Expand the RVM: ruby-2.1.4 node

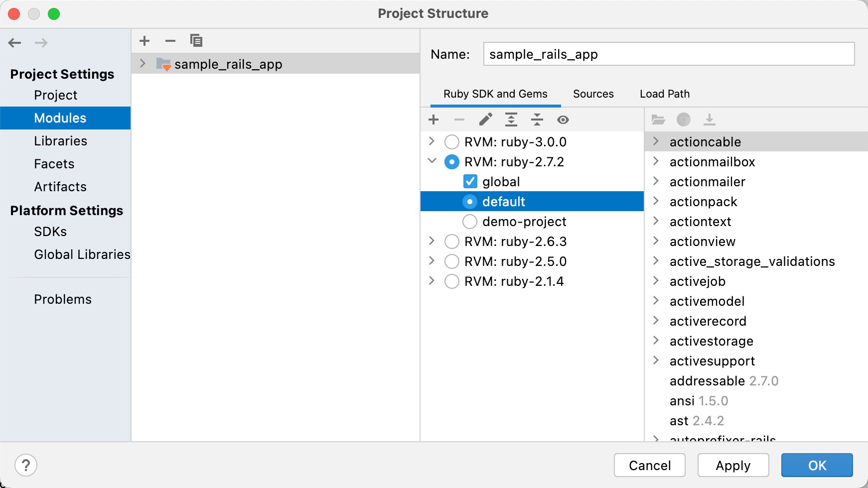click(x=432, y=281)
